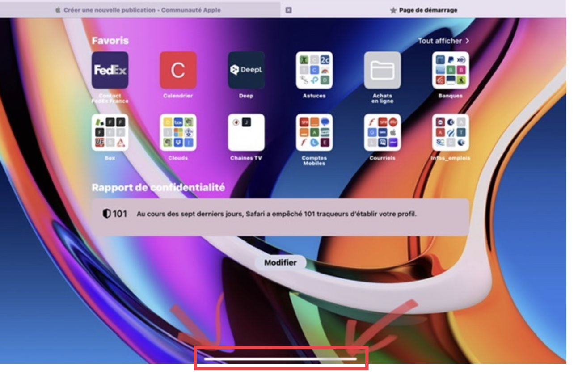This screenshot has height=392, width=578.
Task: Open the FedEx France contact favorite
Action: [110, 70]
